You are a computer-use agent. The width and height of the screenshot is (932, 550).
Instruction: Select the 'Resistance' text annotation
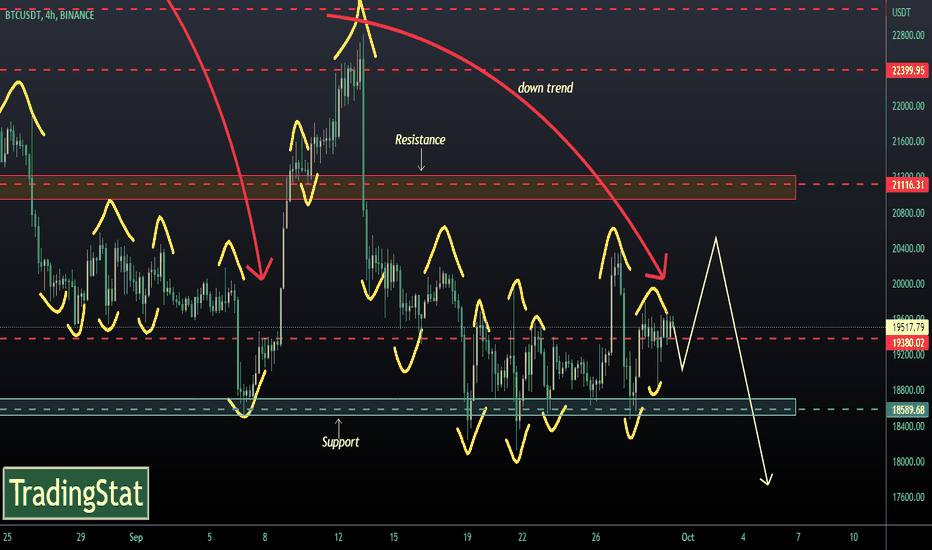coord(420,140)
